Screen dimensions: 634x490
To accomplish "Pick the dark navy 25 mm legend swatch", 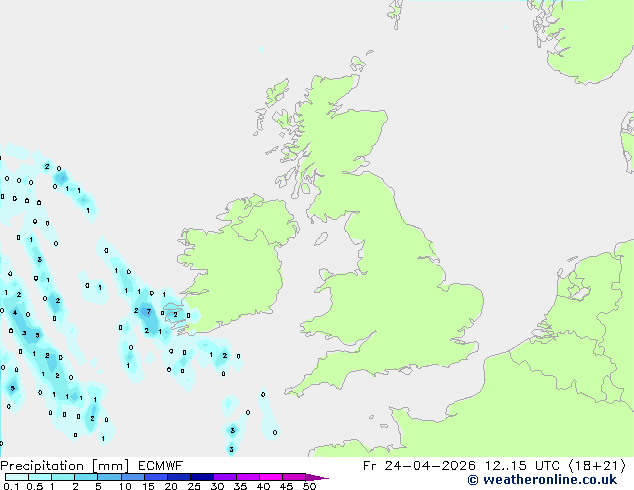I will click(202, 477).
